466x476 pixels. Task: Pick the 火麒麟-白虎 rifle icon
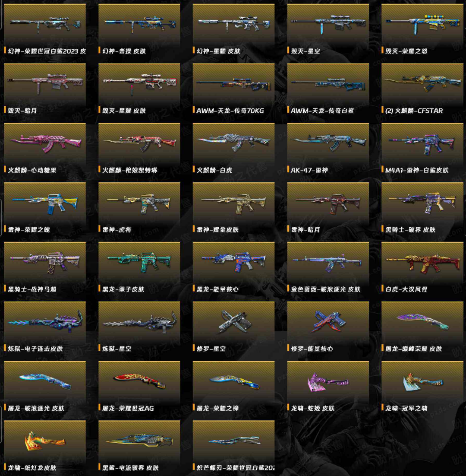[233, 149]
